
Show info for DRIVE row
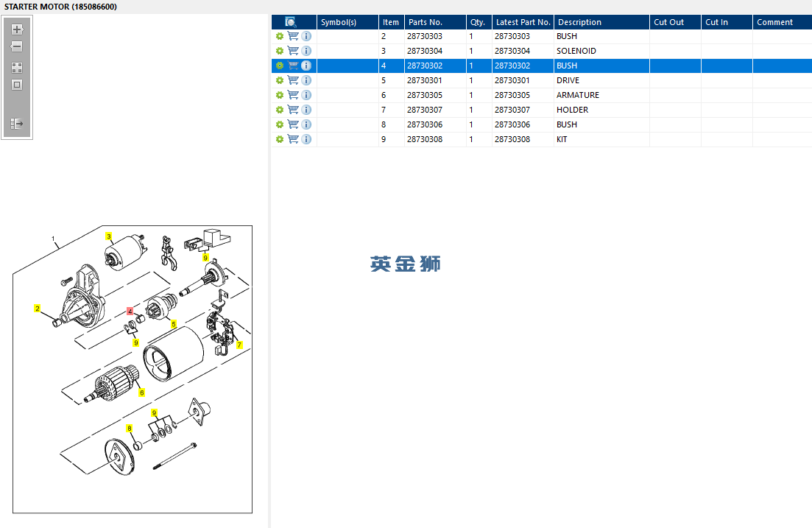pyautogui.click(x=306, y=80)
